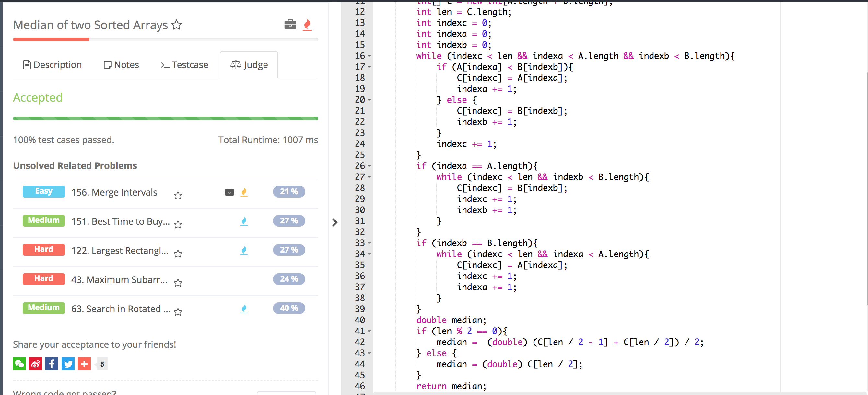Star the Search in Rotated problem
This screenshot has width=868, height=395.
pyautogui.click(x=178, y=312)
